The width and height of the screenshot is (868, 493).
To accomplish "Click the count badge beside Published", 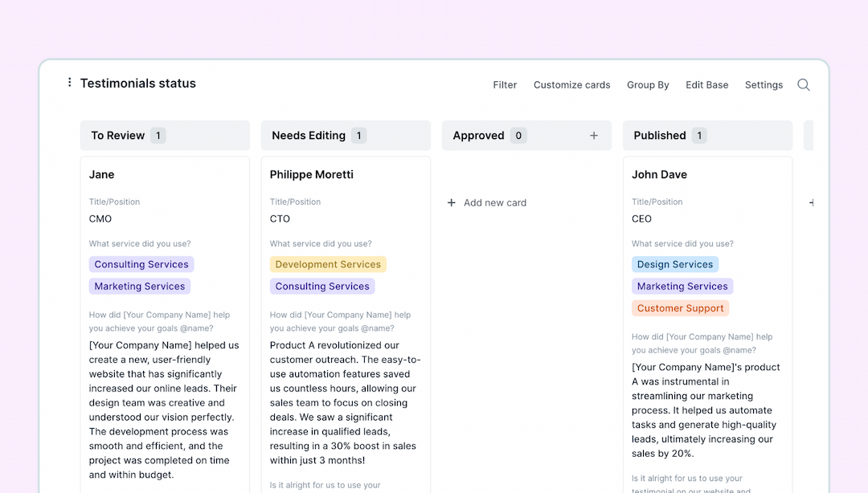I will pos(699,135).
